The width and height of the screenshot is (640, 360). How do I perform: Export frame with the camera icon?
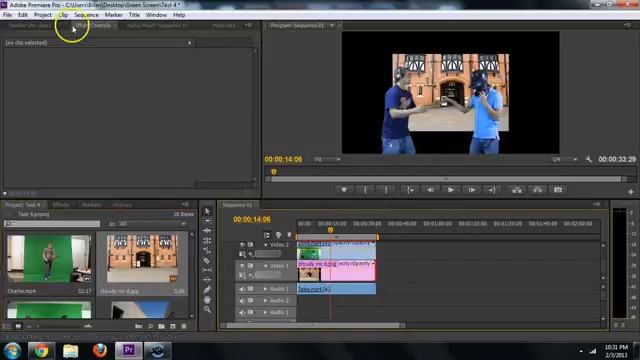(x=558, y=190)
